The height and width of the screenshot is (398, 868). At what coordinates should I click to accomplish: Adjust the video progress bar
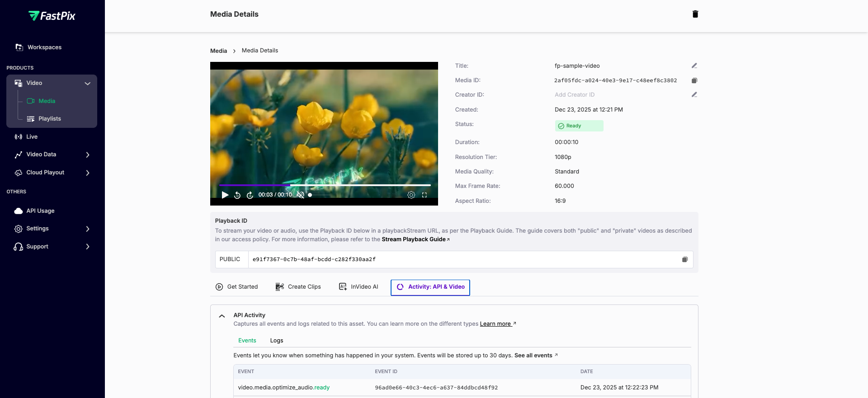point(325,185)
